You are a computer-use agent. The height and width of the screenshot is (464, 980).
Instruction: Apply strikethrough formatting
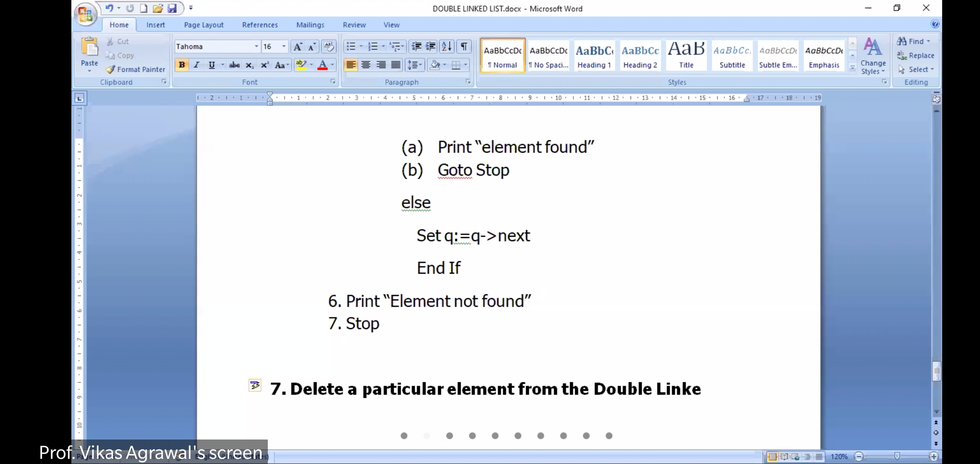234,65
